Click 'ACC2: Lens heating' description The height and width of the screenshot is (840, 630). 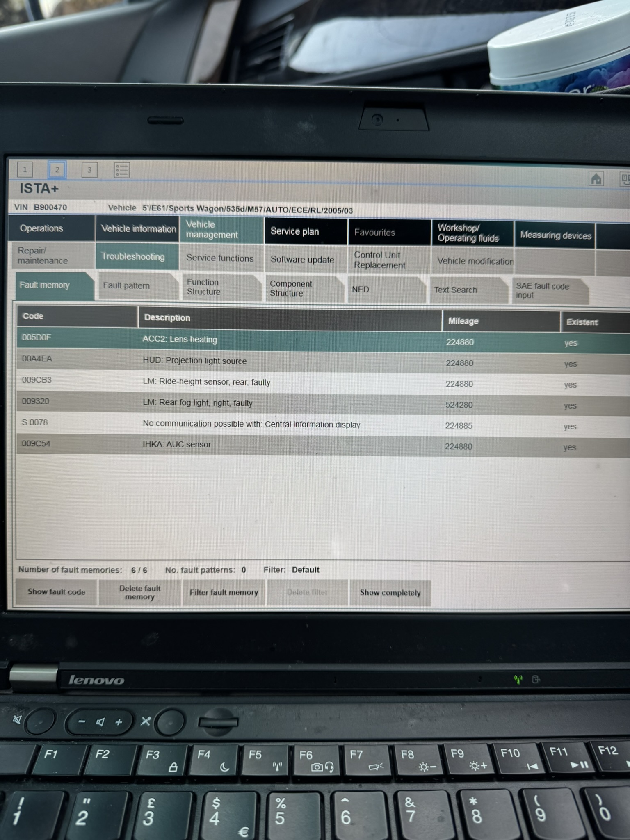coord(180,340)
